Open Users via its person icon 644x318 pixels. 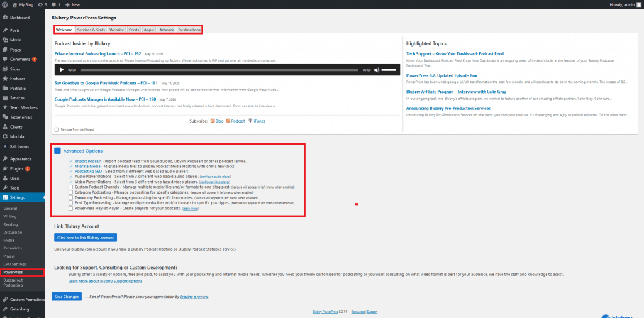pyautogui.click(x=5, y=178)
